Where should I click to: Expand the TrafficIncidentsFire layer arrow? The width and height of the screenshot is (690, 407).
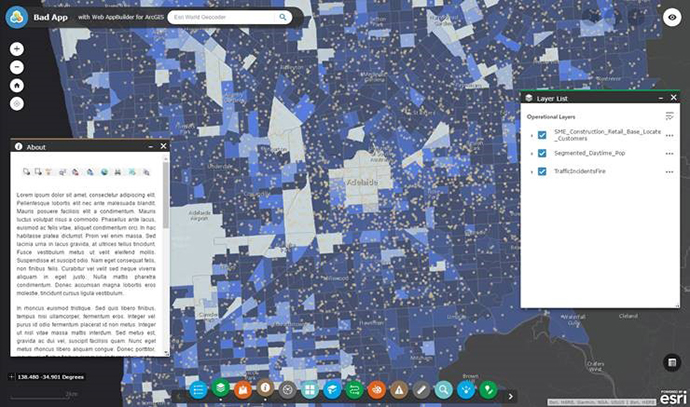point(532,172)
